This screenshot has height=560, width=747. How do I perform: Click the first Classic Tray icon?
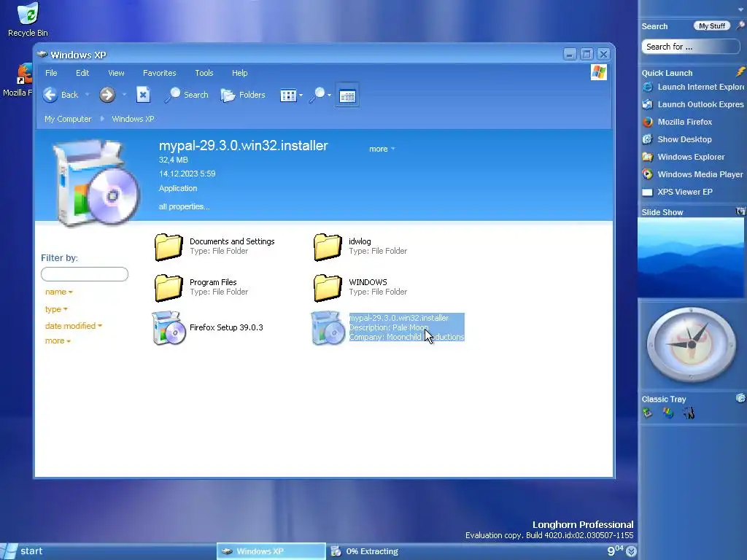click(648, 413)
